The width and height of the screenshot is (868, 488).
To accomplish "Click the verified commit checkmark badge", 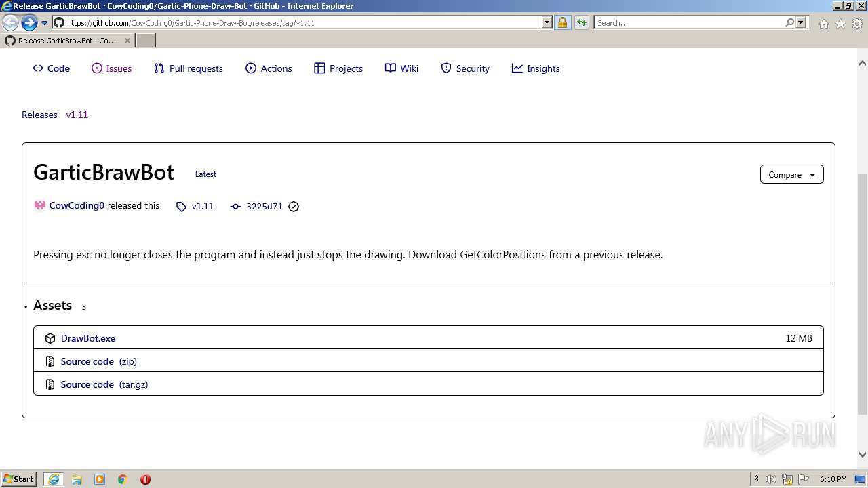I will (294, 207).
